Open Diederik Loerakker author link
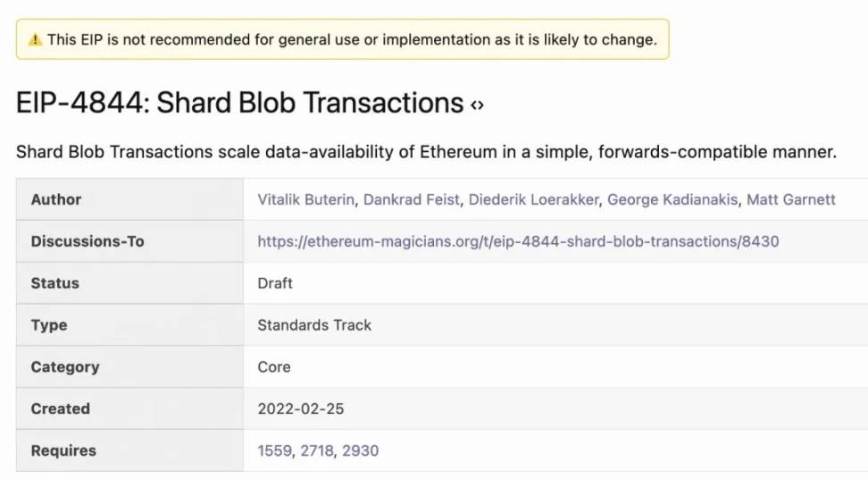The height and width of the screenshot is (479, 868). click(x=534, y=199)
